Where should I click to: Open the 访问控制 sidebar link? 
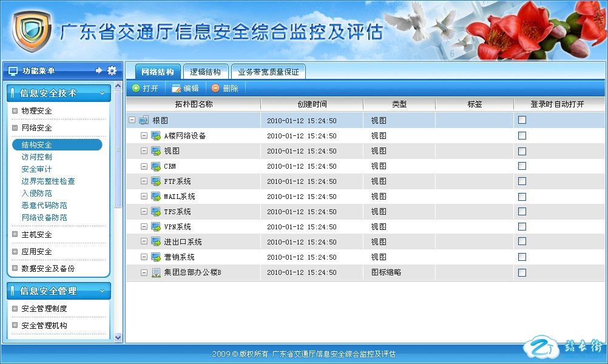tap(36, 157)
